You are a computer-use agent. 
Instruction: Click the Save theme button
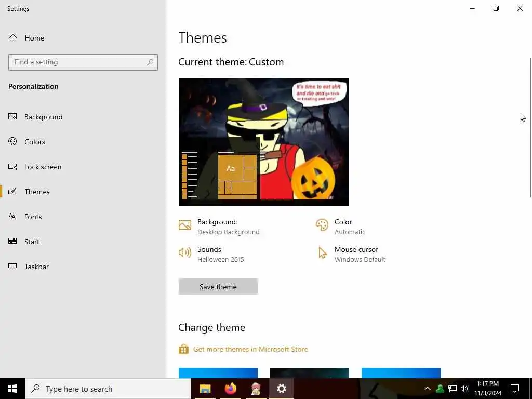coord(218,287)
